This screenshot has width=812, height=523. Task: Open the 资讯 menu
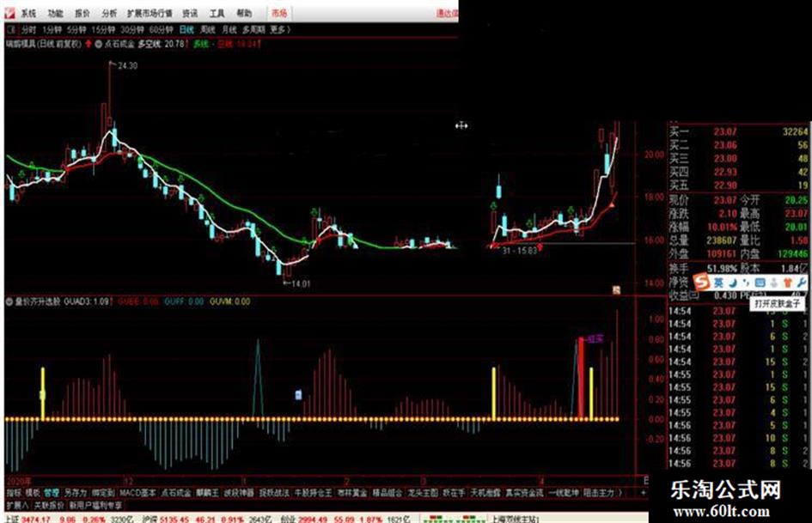pyautogui.click(x=190, y=14)
